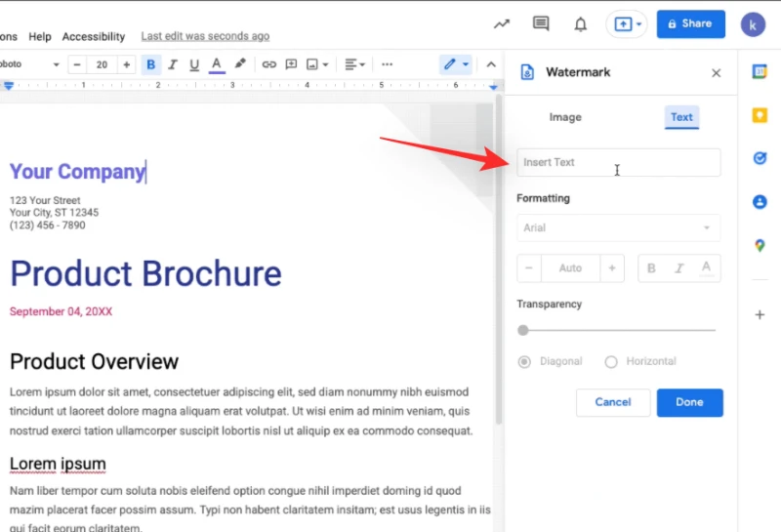Select the Diagonal radio button
Screen dimensions: 781x532
524,361
